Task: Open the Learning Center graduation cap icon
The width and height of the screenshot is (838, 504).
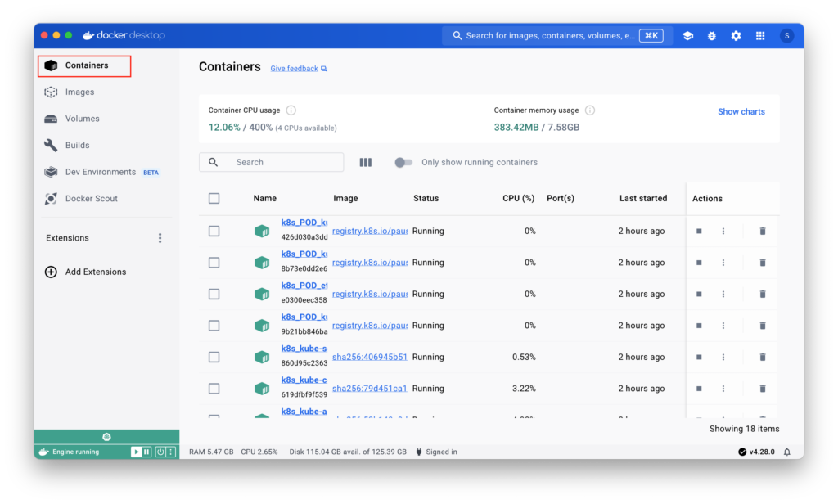Action: 687,36
